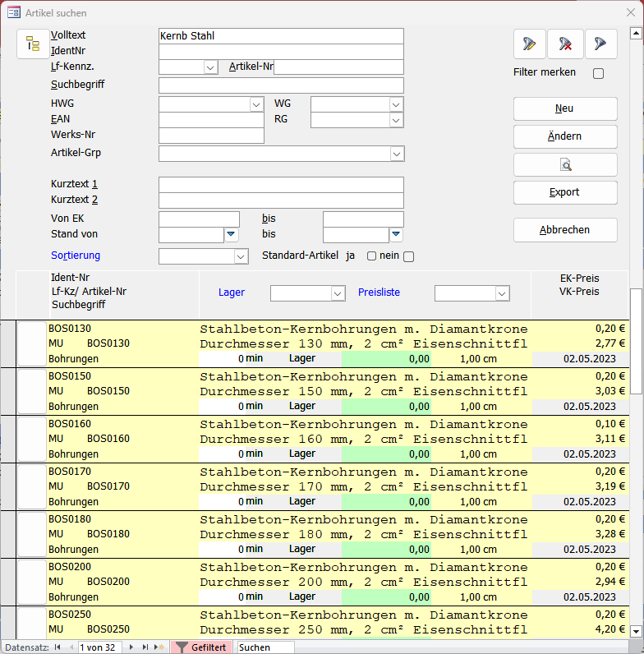The image size is (644, 654).
Task: Click the tree structure icon beside Volltext
Action: click(33, 44)
